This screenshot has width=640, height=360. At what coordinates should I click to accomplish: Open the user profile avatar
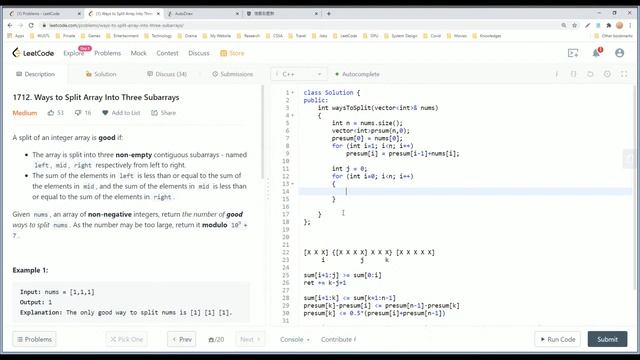click(x=619, y=53)
